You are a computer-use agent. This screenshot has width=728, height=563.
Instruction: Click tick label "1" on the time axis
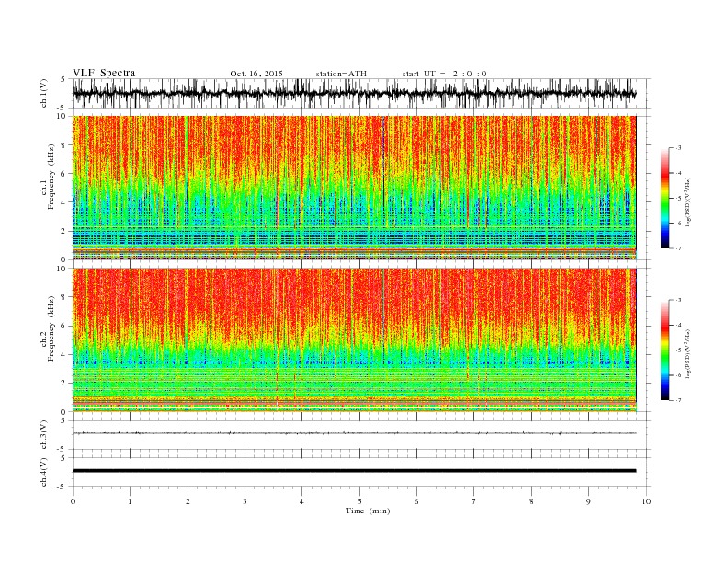(130, 501)
